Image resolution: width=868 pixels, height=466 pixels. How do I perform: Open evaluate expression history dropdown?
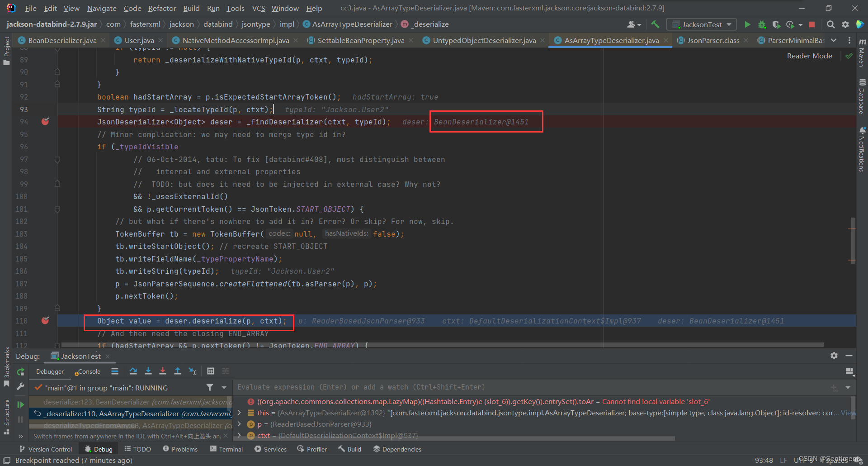[848, 387]
